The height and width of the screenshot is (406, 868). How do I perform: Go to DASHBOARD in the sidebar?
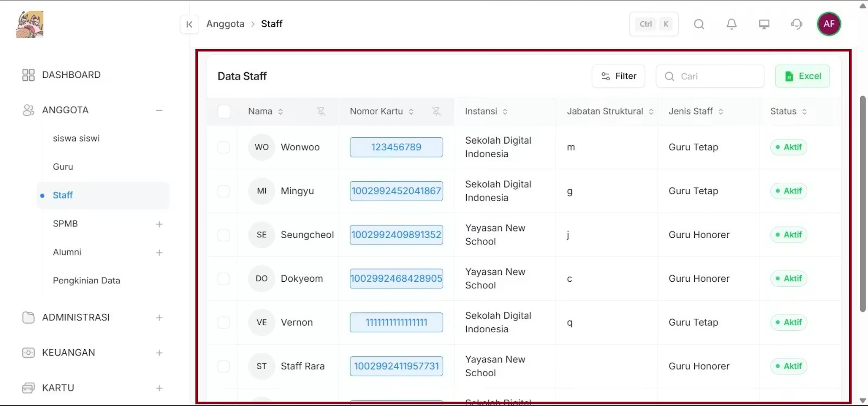71,75
